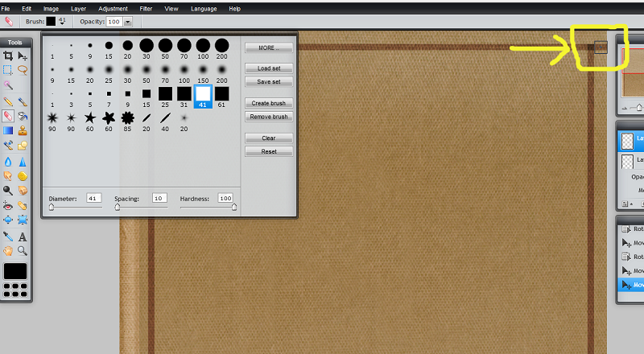Select the Sharpen cone tool

pos(23,162)
